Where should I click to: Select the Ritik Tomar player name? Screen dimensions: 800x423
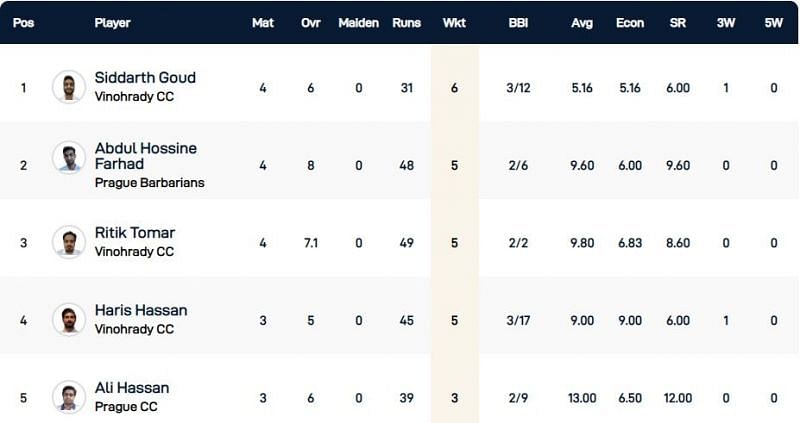coord(135,233)
